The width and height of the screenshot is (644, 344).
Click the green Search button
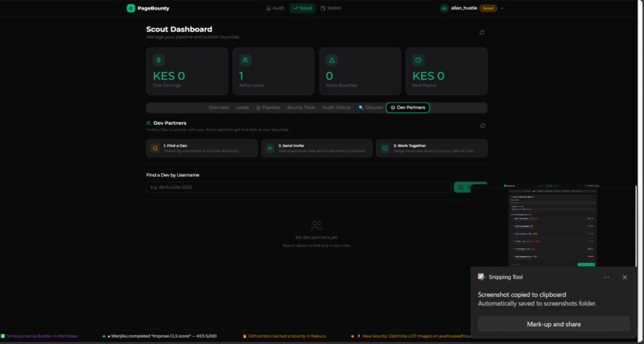click(x=471, y=187)
